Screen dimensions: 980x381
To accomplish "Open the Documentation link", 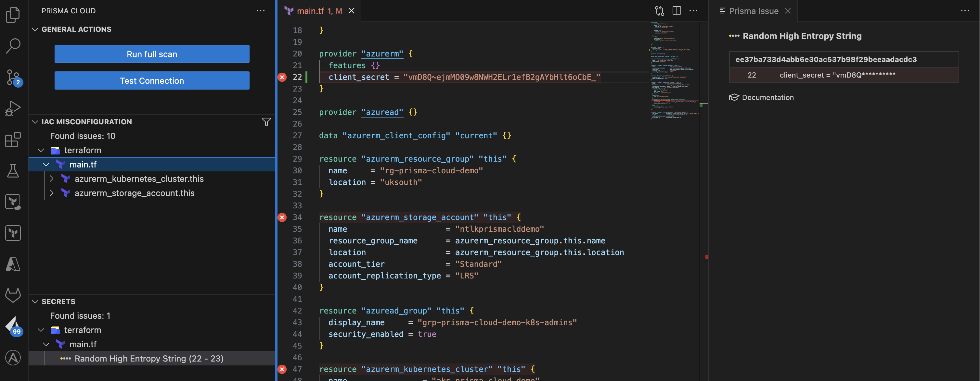I will (x=768, y=97).
